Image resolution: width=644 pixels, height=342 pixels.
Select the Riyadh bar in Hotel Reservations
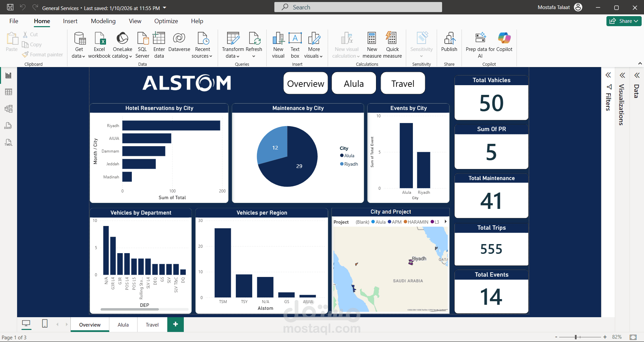171,125
